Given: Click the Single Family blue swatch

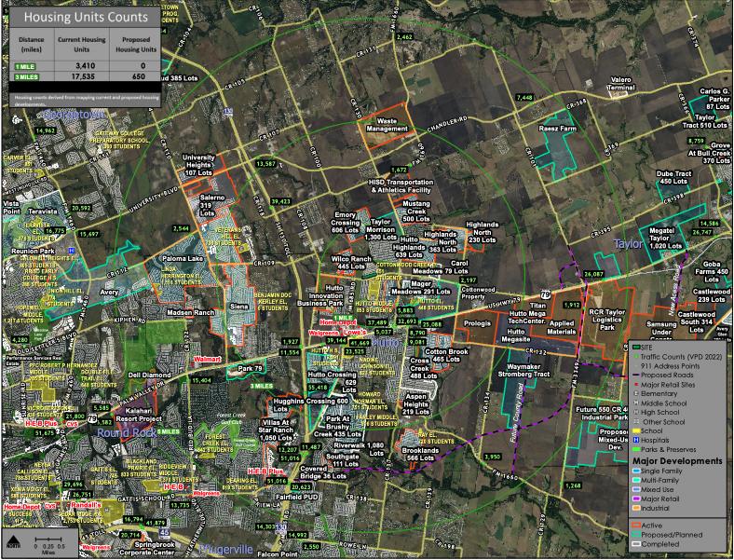Looking at the screenshot, I should [x=636, y=471].
